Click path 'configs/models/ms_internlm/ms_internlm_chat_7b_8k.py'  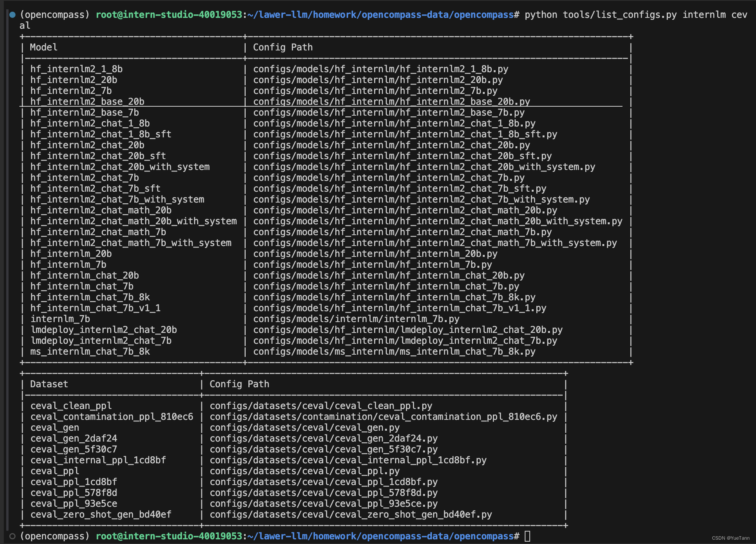[394, 352]
